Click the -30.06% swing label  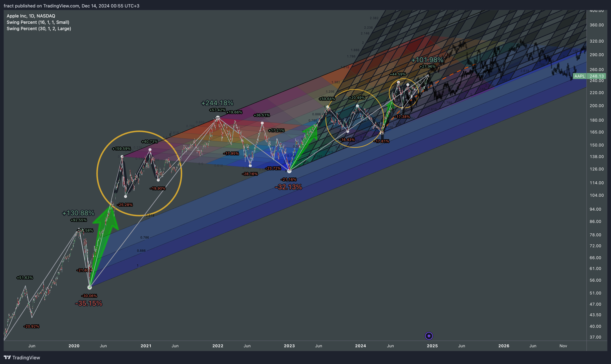(89, 296)
